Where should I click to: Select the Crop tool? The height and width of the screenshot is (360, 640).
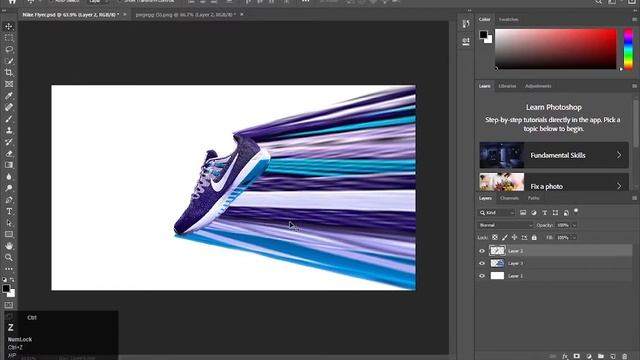tap(9, 73)
